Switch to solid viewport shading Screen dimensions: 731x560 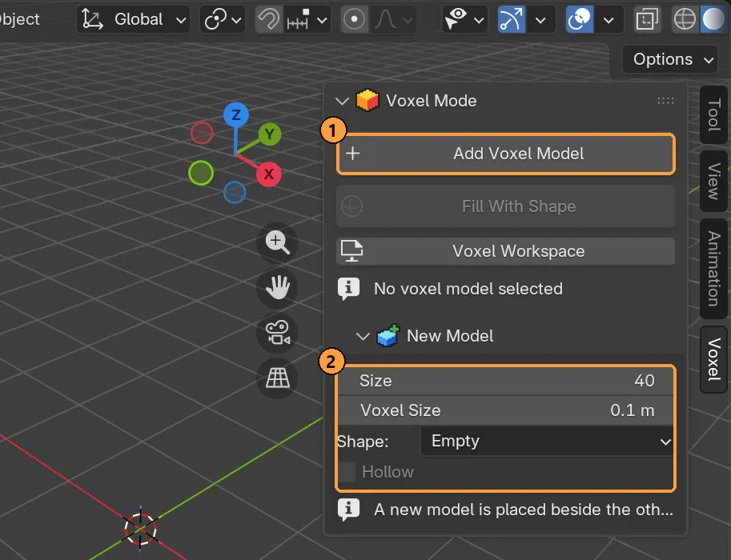click(713, 19)
